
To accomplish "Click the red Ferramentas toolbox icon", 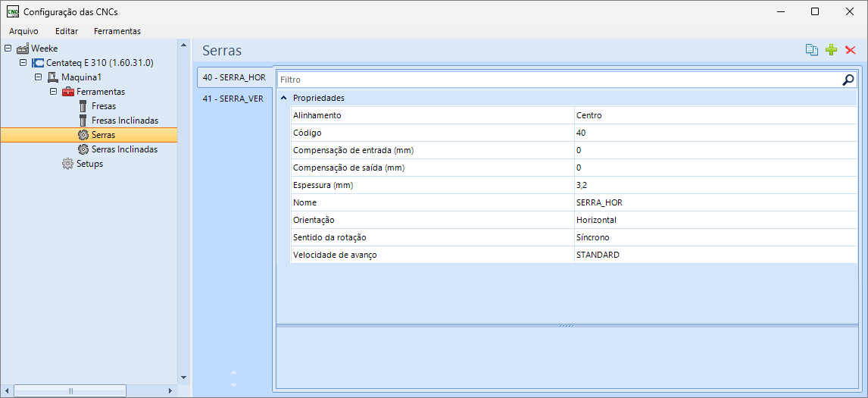I will click(67, 92).
